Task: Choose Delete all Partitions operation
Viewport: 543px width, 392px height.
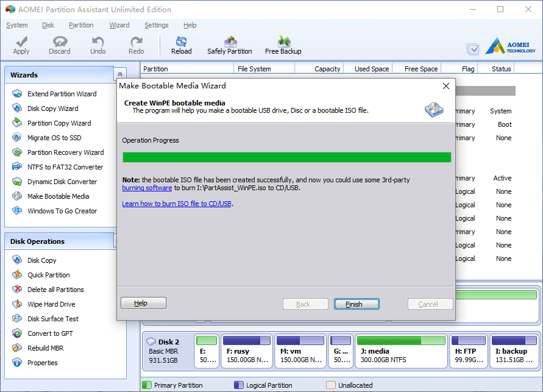Action: (x=55, y=290)
